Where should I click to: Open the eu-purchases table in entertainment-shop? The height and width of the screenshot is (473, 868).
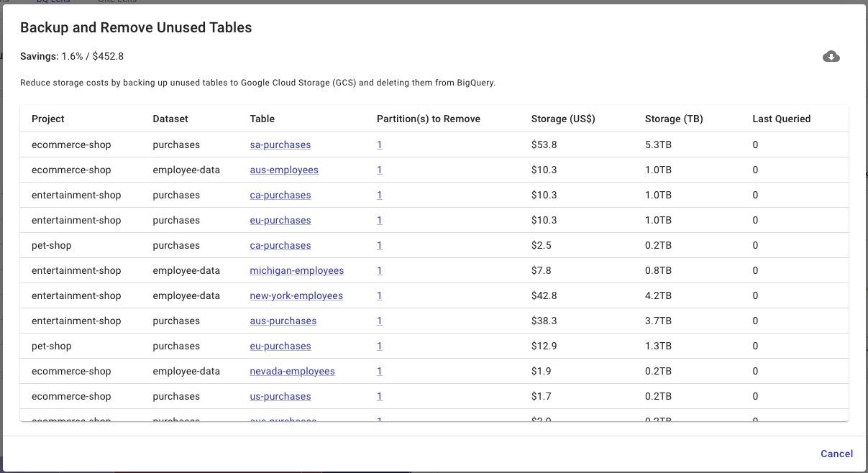click(x=280, y=220)
